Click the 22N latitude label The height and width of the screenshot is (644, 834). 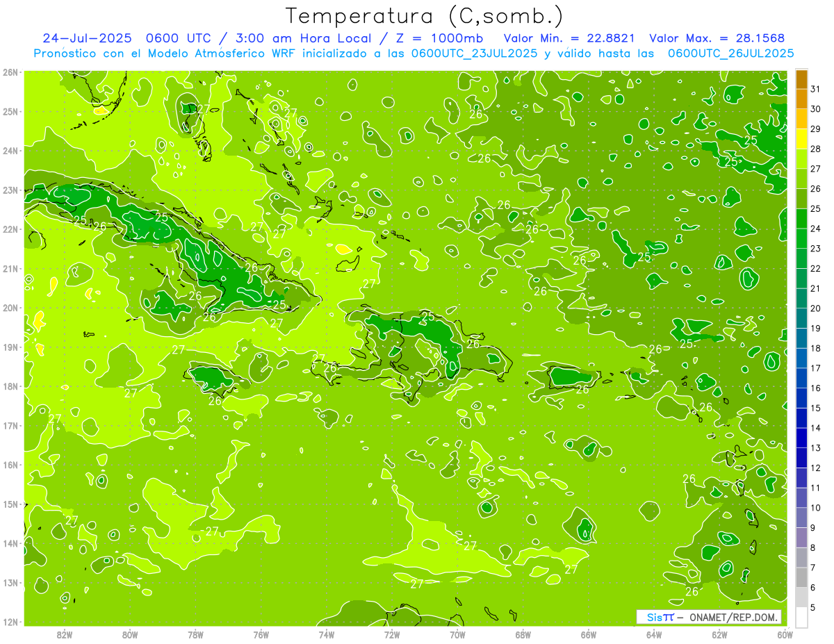10,229
